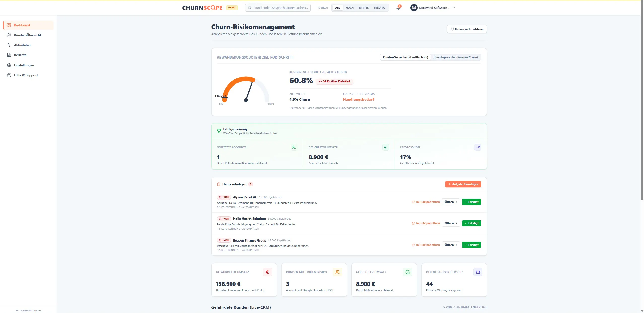Click the Dashboard grid icon in sidebar

pos(9,25)
